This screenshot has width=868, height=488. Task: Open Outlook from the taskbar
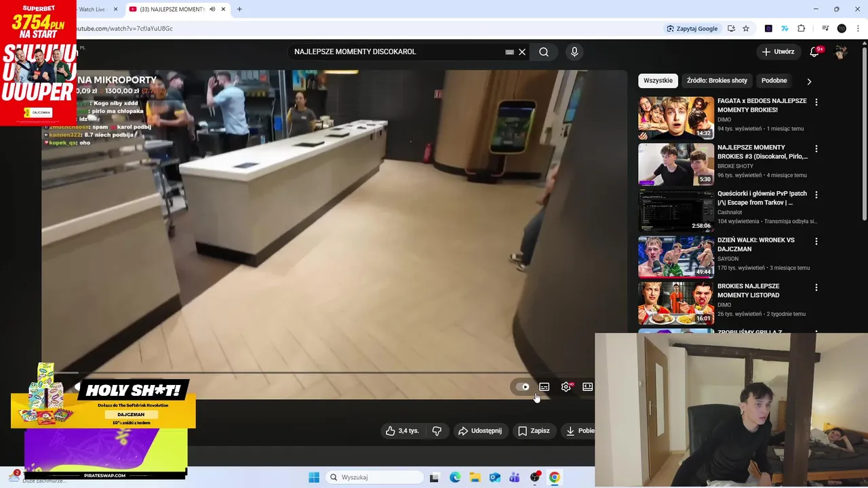[x=495, y=477]
